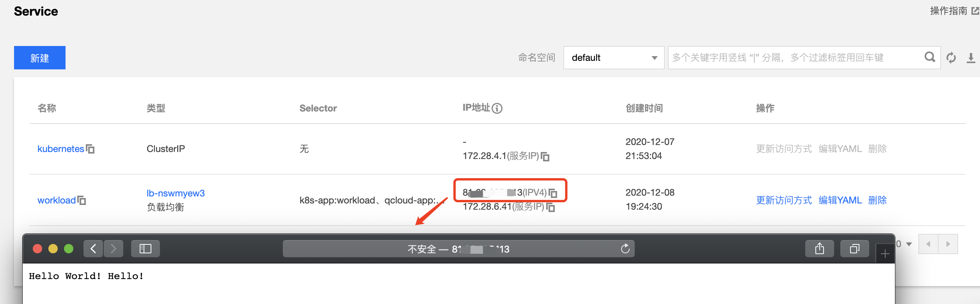Click the search magnifier icon
This screenshot has width=980, height=304.
[930, 57]
